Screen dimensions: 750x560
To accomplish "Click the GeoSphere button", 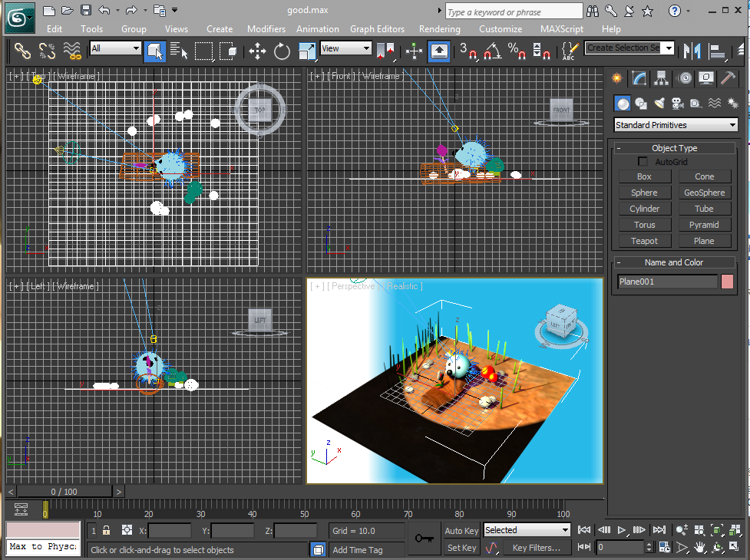I will click(x=704, y=193).
